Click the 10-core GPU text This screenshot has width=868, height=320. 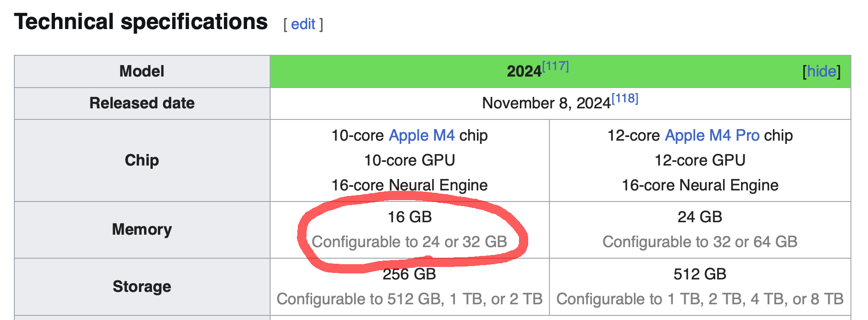pos(409,160)
